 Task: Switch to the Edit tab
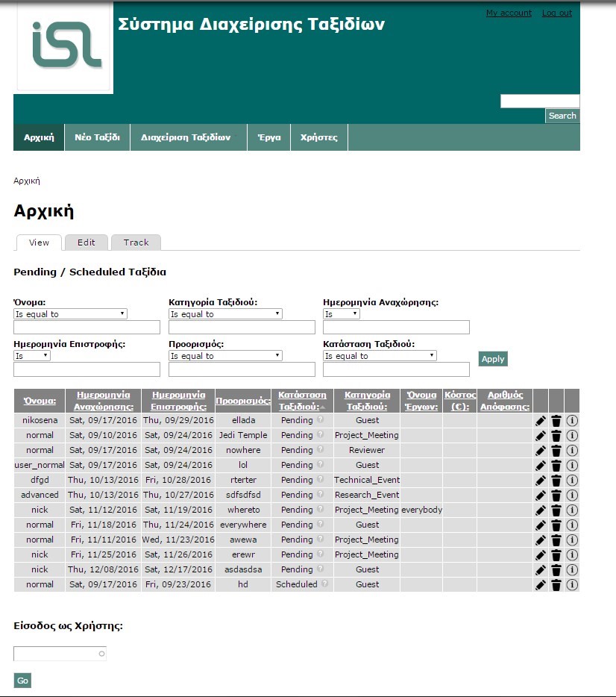pos(87,243)
